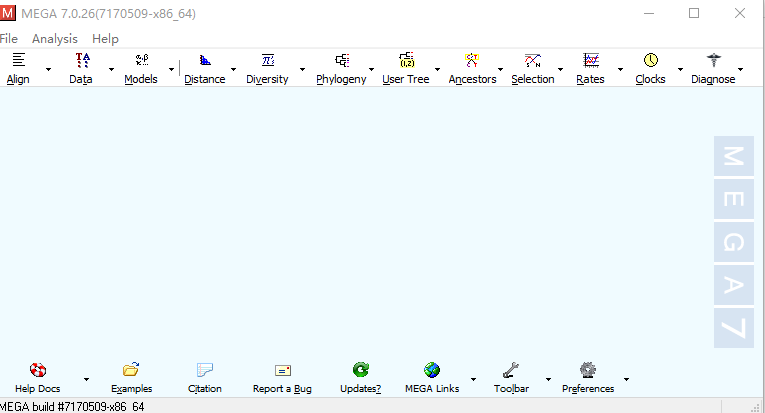Expand the Diversity dropdown arrow
The height and width of the screenshot is (413, 765).
(x=302, y=69)
